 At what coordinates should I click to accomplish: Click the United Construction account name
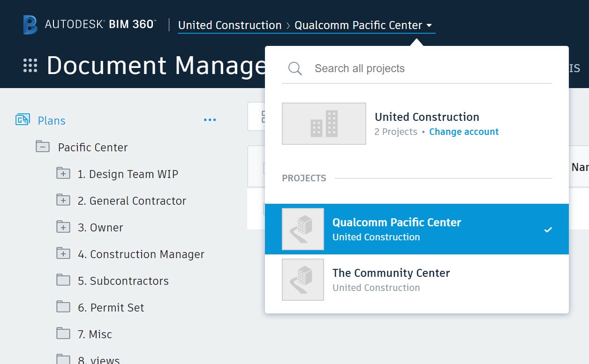[x=427, y=117]
